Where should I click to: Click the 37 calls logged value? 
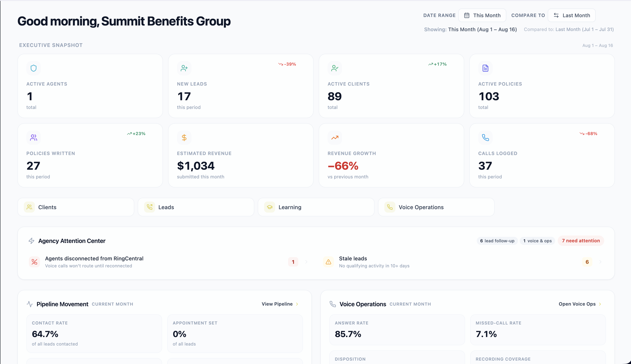pos(485,166)
